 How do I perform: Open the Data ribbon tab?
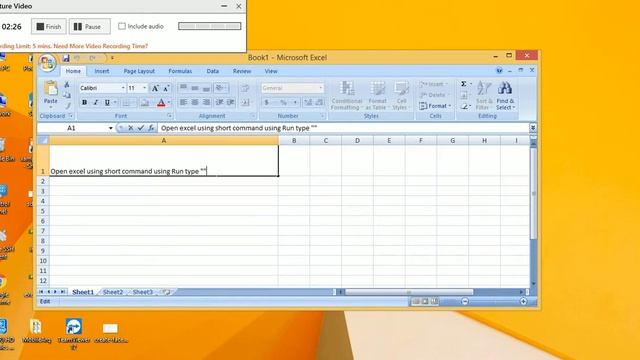point(213,71)
